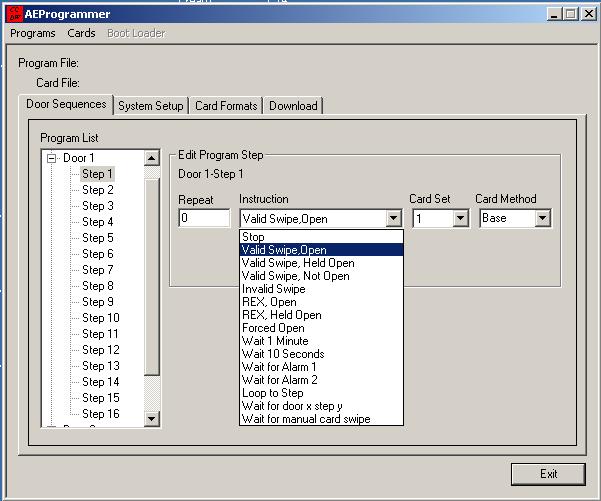Choose Wait for manual card swipe
Viewport: 601px width, 501px height.
pyautogui.click(x=321, y=419)
